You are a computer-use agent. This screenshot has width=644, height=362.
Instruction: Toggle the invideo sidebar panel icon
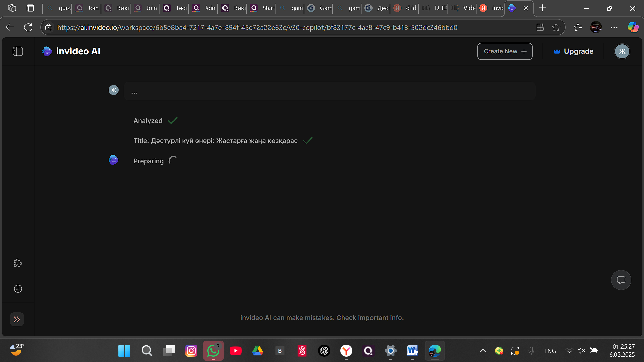pyautogui.click(x=18, y=51)
